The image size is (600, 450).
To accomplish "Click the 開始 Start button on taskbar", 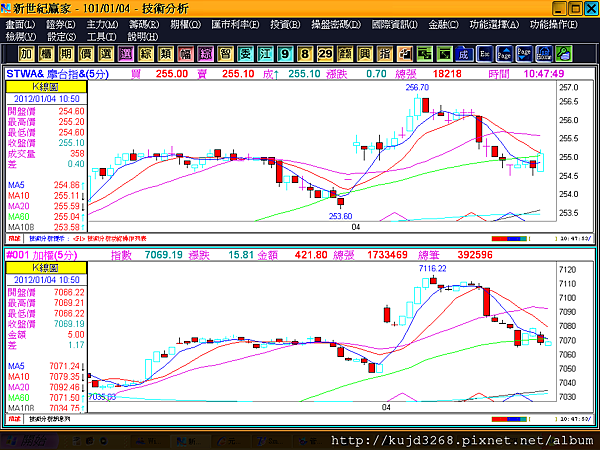I will (29, 441).
